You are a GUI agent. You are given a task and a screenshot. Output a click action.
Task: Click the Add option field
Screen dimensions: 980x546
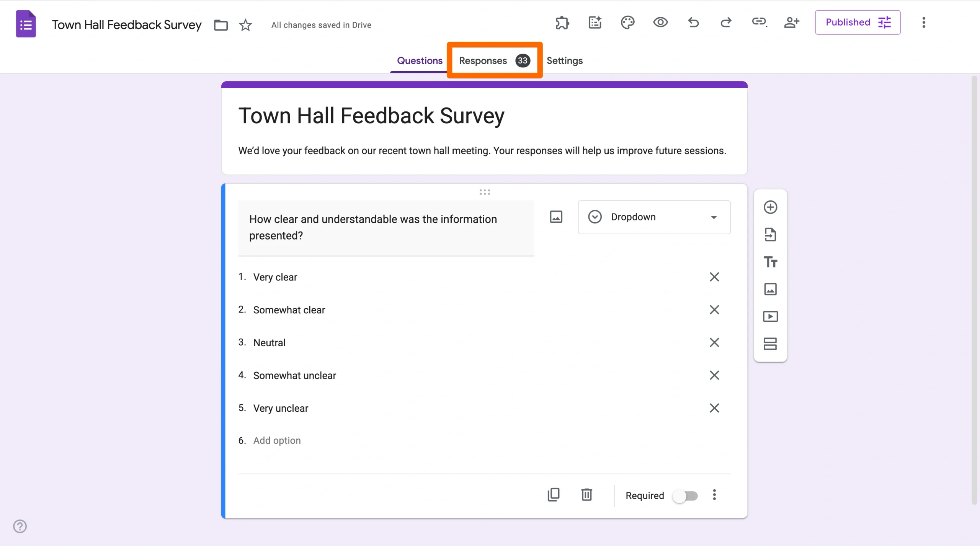pos(276,440)
